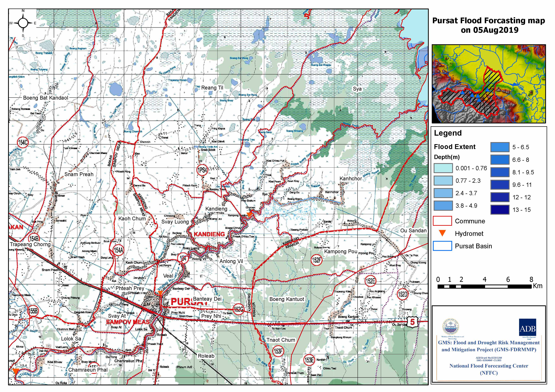The image size is (555, 392).
Task: Click the 13 - 15 depth color swatch
Action: [500, 210]
